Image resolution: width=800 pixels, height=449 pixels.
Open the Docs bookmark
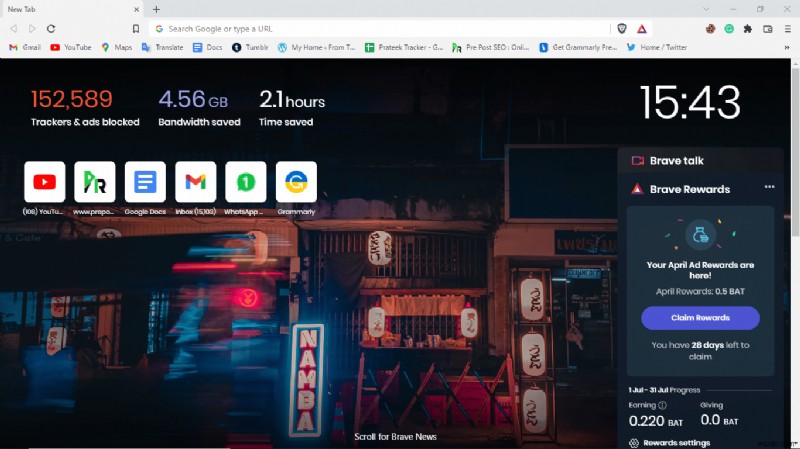pyautogui.click(x=208, y=47)
